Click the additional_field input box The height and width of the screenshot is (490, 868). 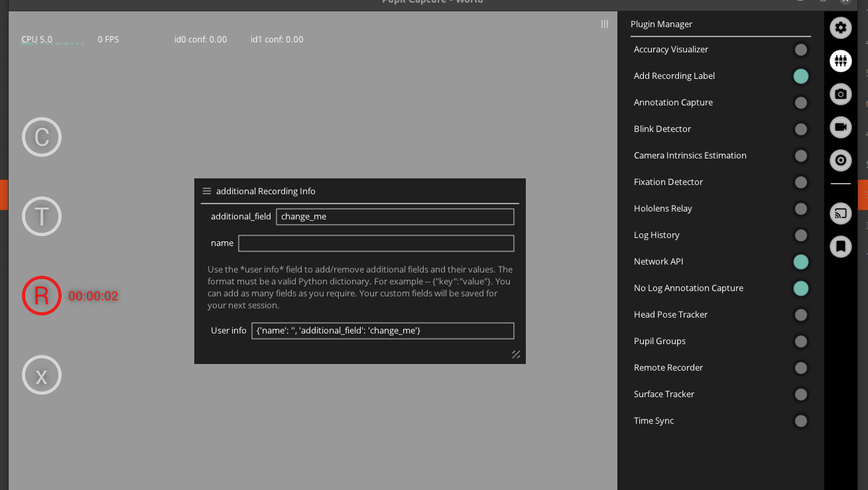click(x=395, y=217)
